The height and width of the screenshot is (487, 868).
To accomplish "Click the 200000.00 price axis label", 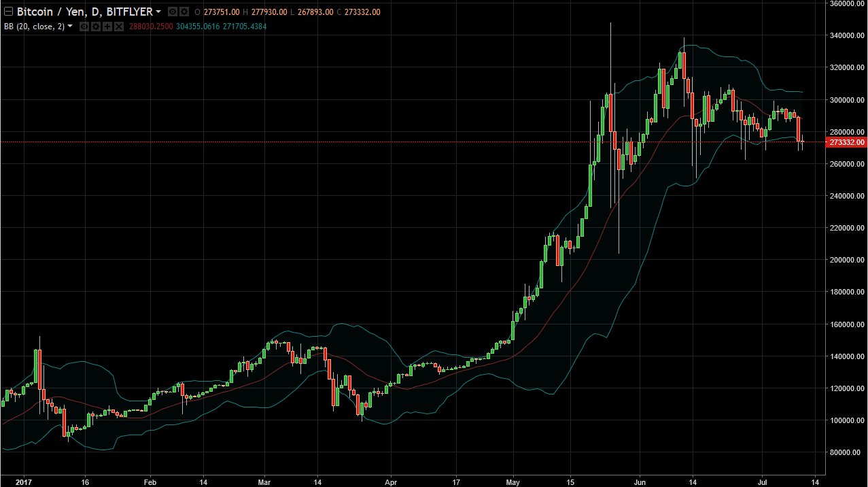I will pos(846,260).
